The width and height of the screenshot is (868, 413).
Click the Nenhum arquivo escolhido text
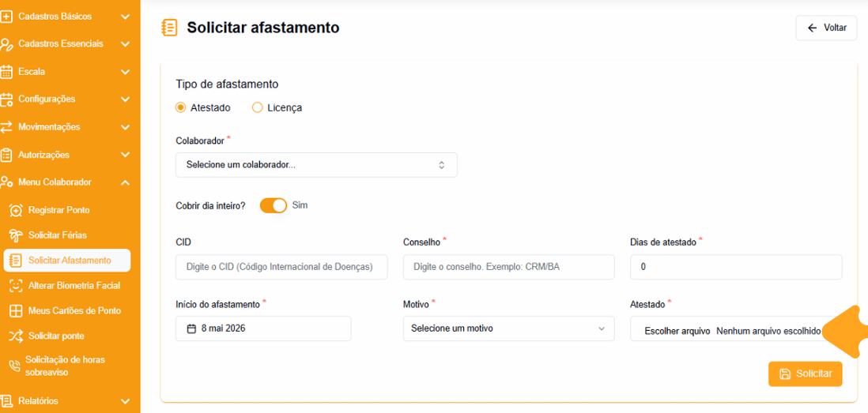768,331
